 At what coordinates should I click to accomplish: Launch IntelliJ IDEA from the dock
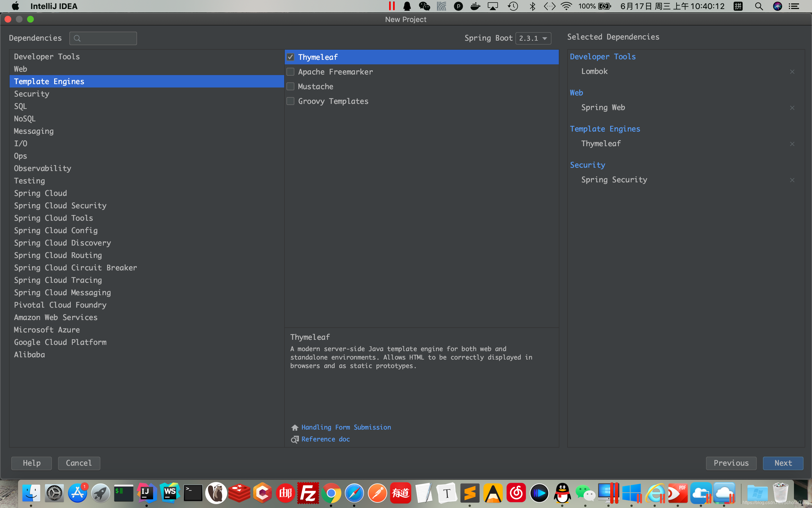147,493
